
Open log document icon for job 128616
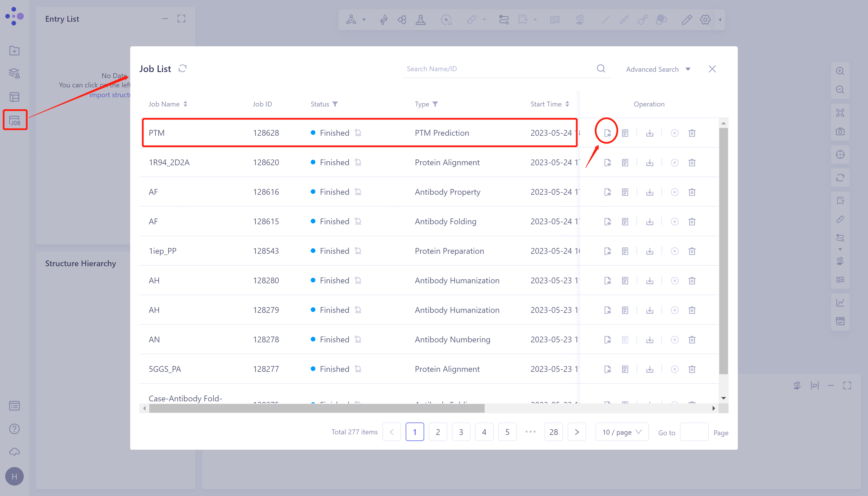[x=625, y=192]
